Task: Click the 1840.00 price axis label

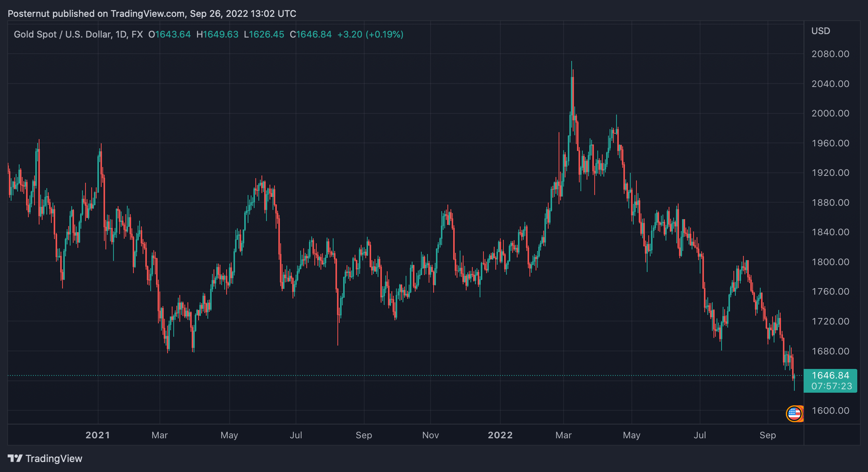Action: [830, 232]
